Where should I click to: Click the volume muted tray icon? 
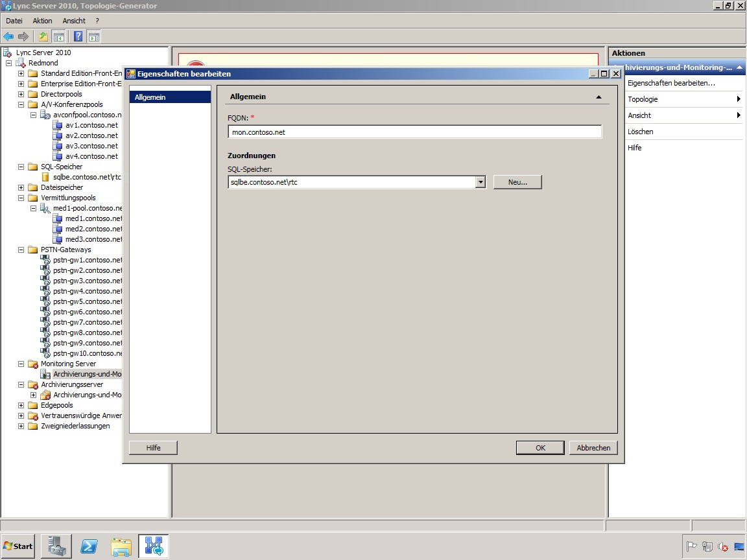point(723,546)
